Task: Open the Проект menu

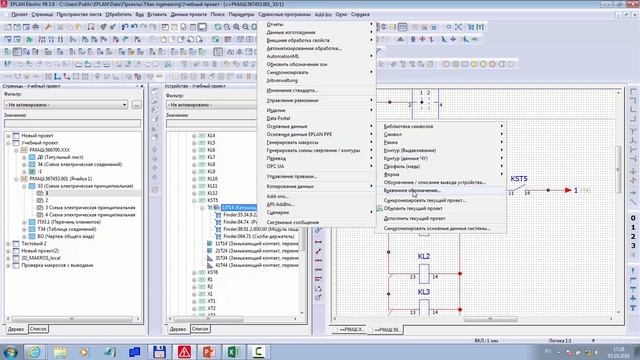Action: 19,14
